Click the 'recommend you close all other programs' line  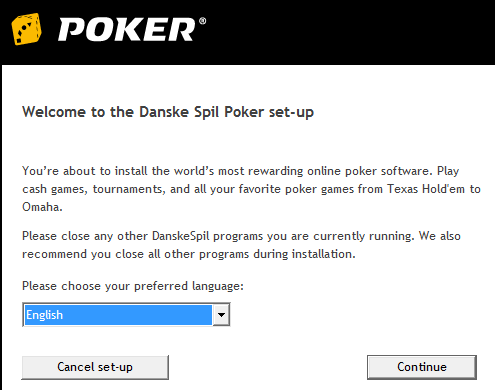(x=189, y=254)
